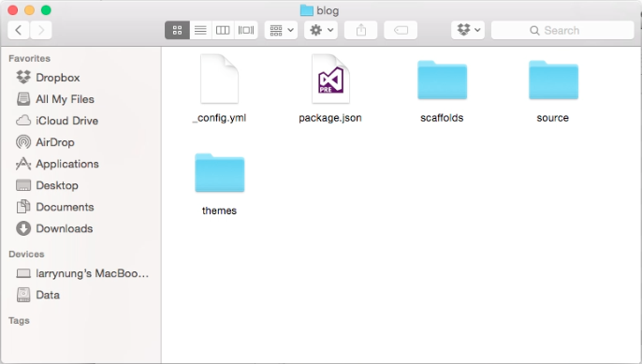The image size is (642, 364).
Task: Open the Dropbox toolbar dropdown
Action: tap(468, 30)
